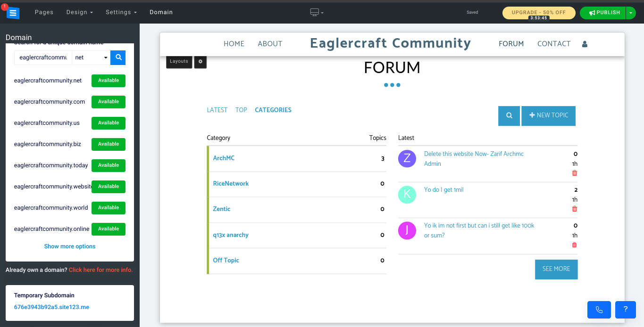
Task: Select Available for eaglercraftcommunity.us
Action: tap(109, 123)
